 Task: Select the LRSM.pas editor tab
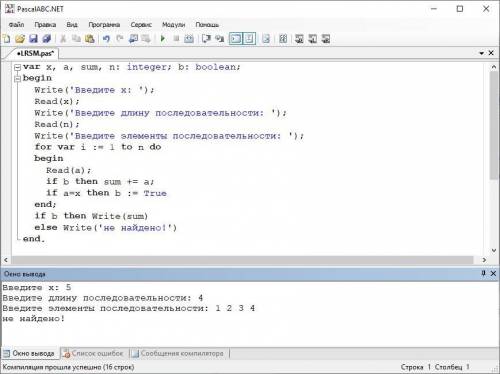35,53
